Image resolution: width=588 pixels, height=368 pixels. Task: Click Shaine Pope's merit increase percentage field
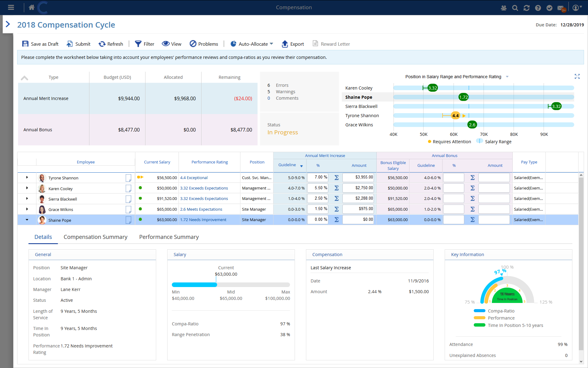[318, 220]
